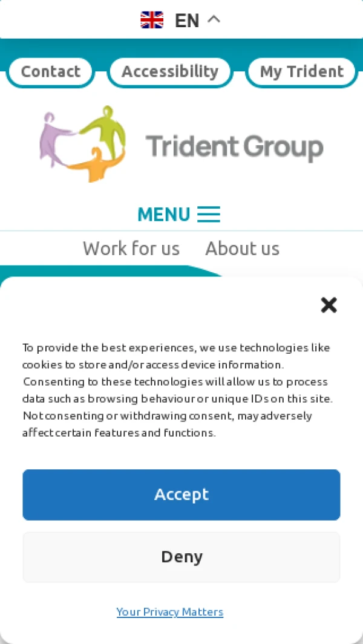Image resolution: width=363 pixels, height=644 pixels.
Task: Open the hamburger menu icon
Action: 209,214
